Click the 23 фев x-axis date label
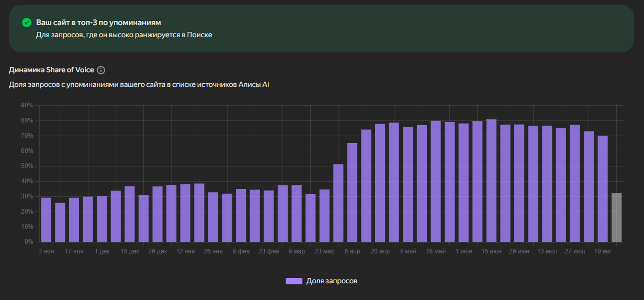 click(x=269, y=251)
